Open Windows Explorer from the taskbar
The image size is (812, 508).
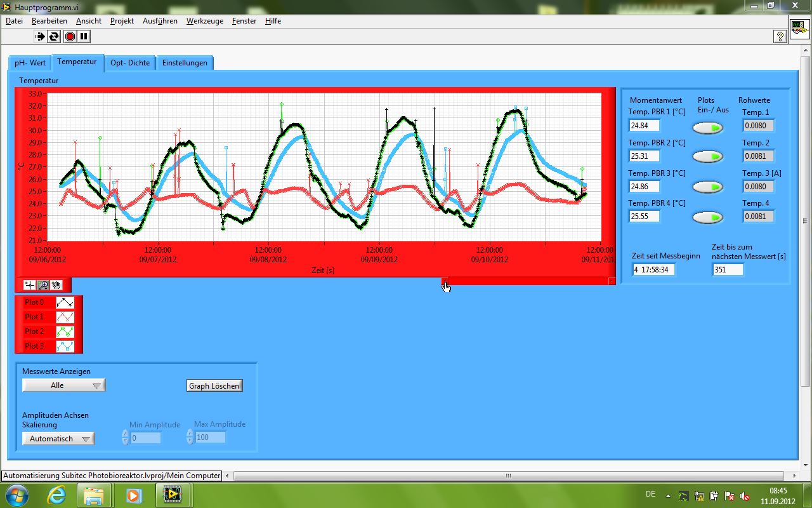tap(94, 494)
